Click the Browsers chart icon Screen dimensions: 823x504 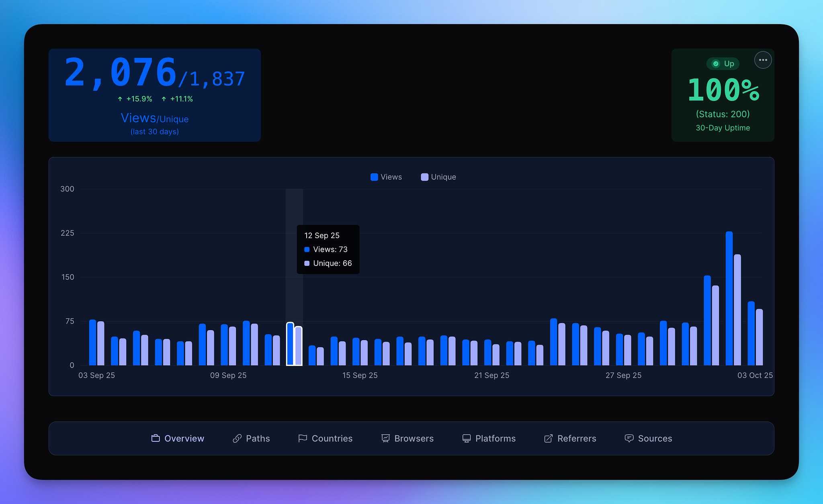(385, 438)
